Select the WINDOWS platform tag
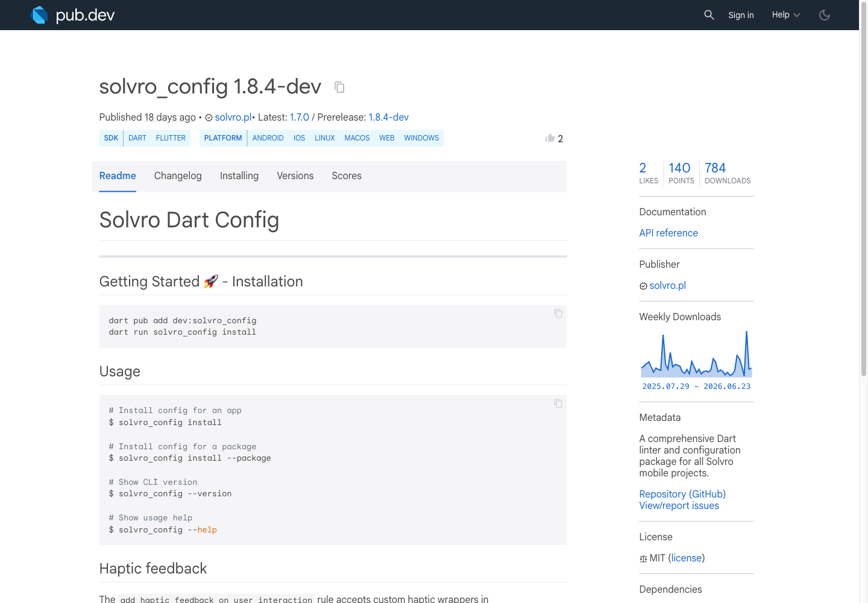 point(422,138)
